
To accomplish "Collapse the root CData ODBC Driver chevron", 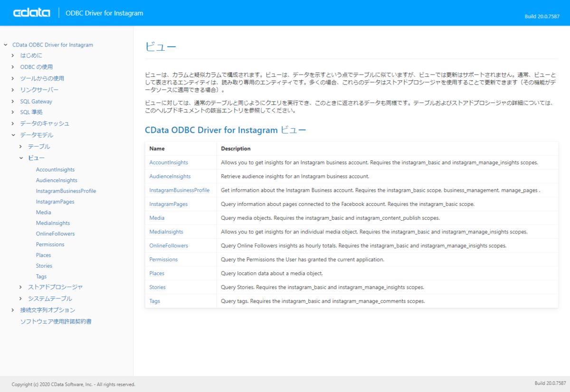I will 6,45.
